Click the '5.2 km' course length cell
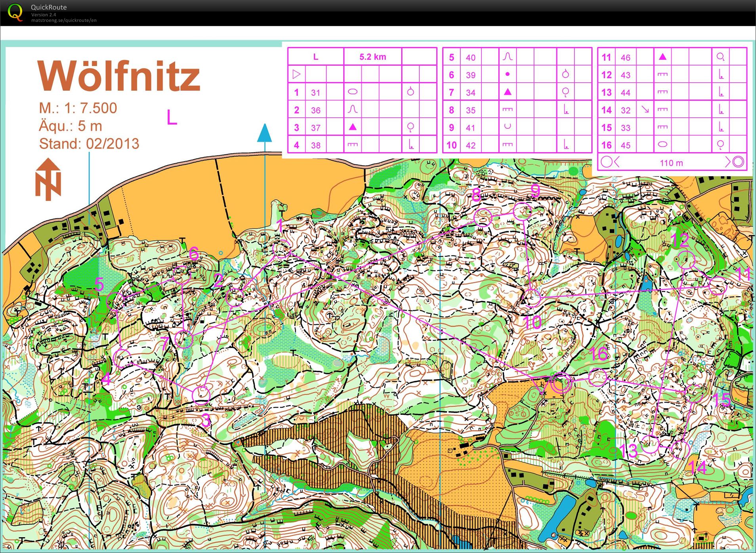The image size is (756, 553). (x=372, y=57)
